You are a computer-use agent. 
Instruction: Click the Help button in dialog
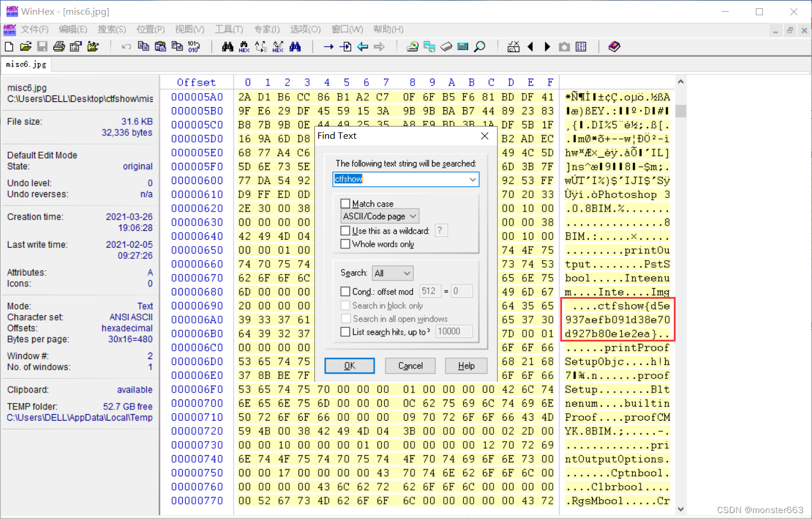467,366
